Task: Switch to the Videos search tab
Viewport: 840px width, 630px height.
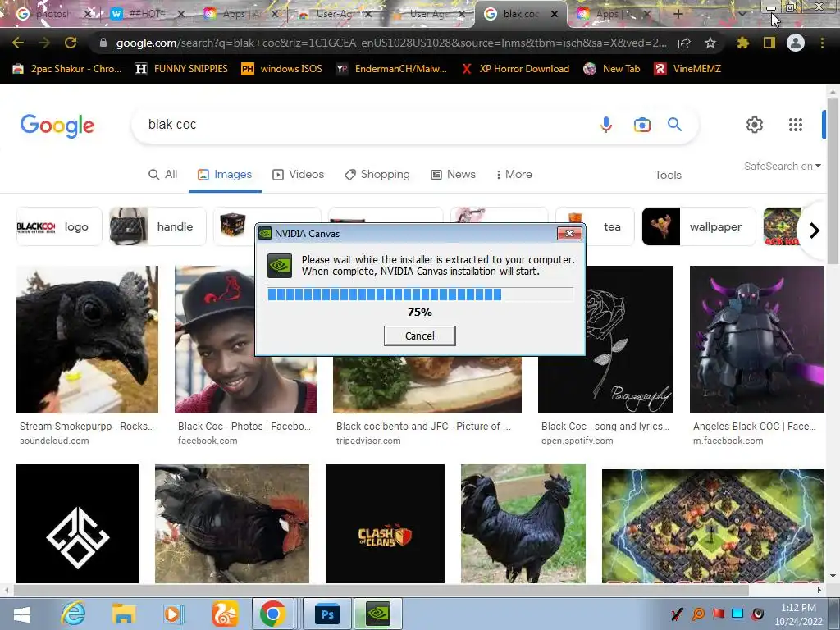Action: [x=299, y=174]
